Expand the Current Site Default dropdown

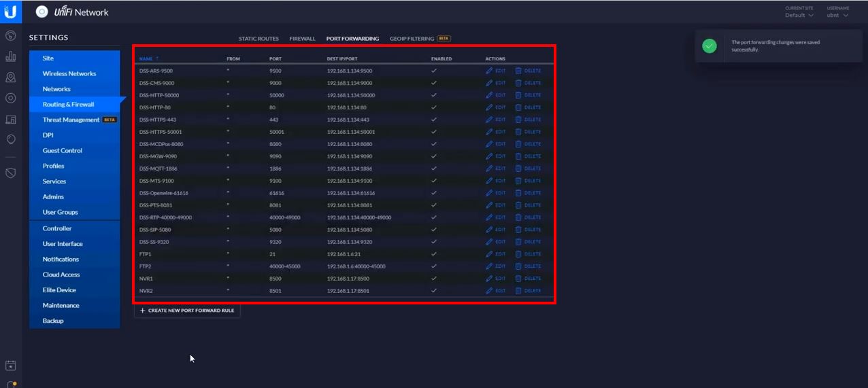pos(799,15)
